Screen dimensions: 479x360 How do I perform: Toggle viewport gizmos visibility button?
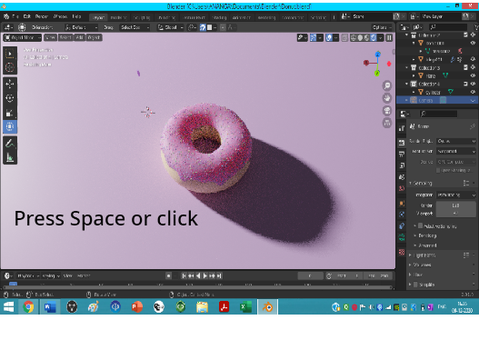coord(313,38)
